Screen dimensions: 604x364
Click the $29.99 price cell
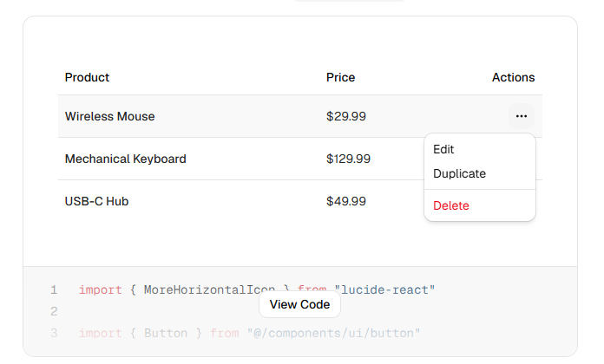345,116
